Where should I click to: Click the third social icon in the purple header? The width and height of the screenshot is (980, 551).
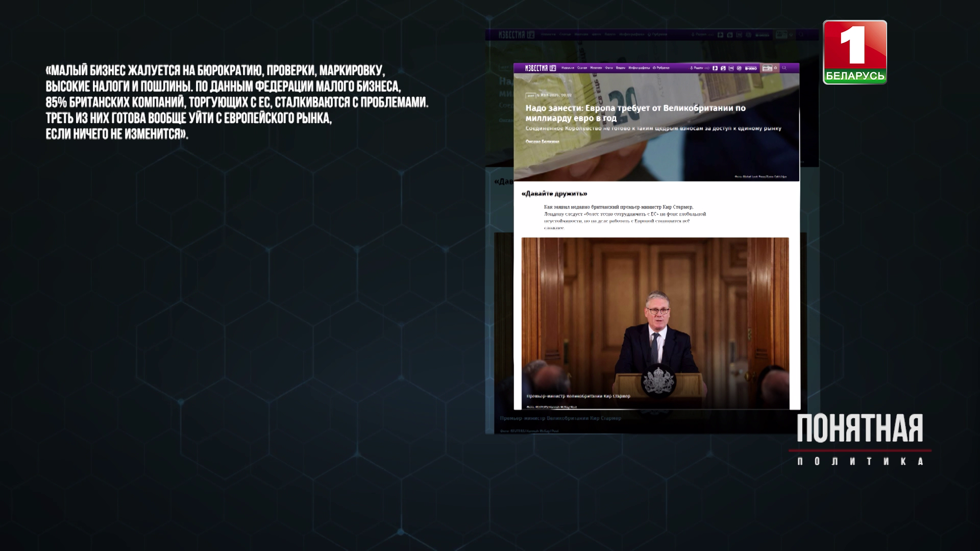click(x=731, y=68)
